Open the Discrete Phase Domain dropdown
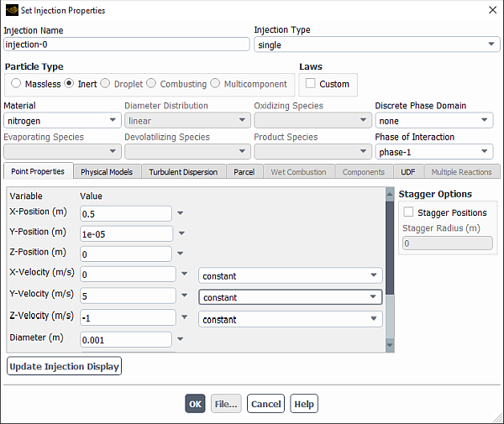504x424 pixels. click(x=433, y=121)
